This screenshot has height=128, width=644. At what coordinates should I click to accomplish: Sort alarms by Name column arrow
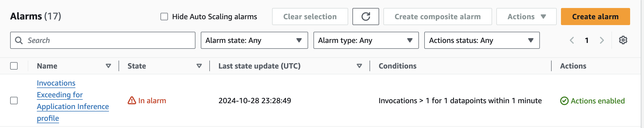coord(108,66)
